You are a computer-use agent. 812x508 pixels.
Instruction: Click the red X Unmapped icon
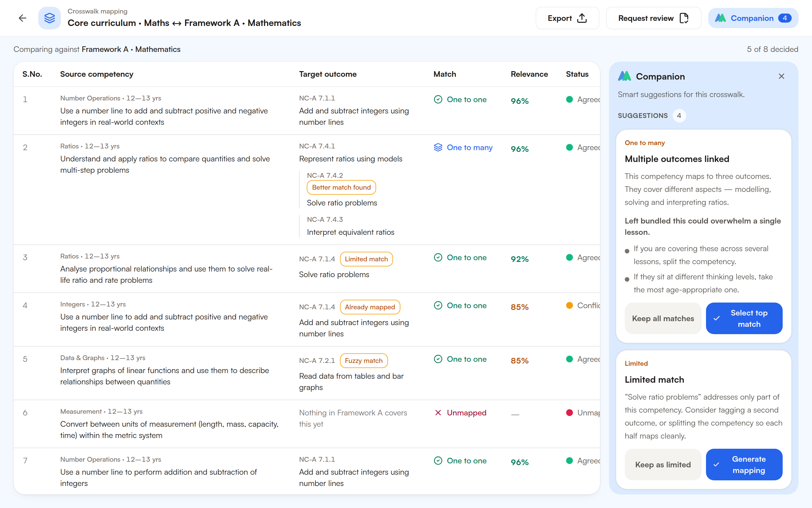click(438, 413)
